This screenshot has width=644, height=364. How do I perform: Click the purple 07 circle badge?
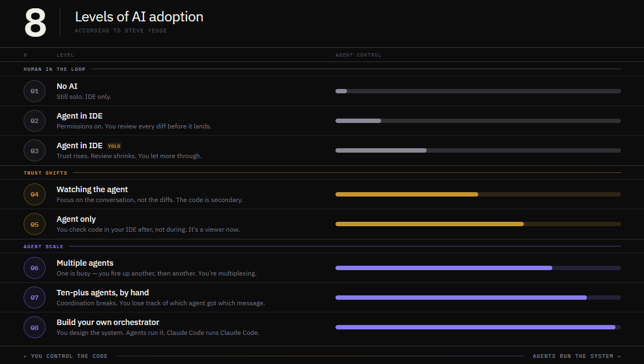[35, 298]
